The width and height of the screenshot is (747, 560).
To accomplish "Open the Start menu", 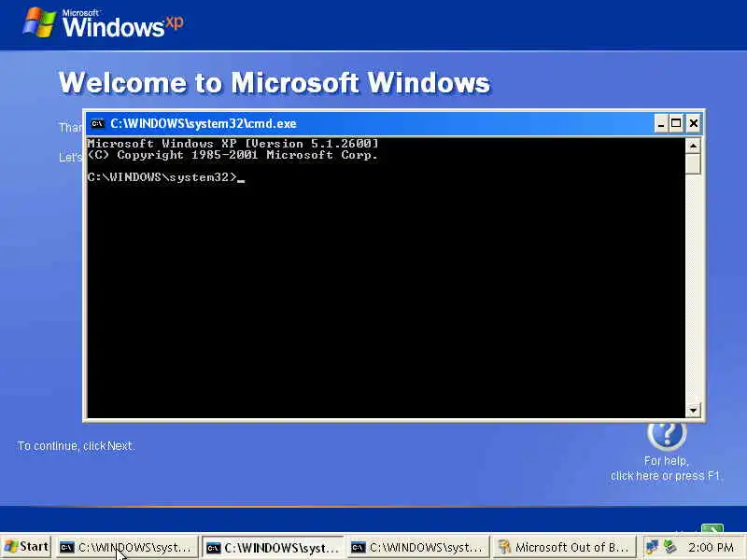I will click(x=26, y=547).
